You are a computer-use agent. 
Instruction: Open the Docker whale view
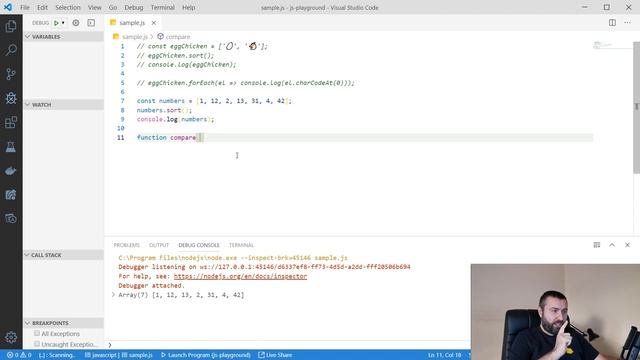(11, 171)
